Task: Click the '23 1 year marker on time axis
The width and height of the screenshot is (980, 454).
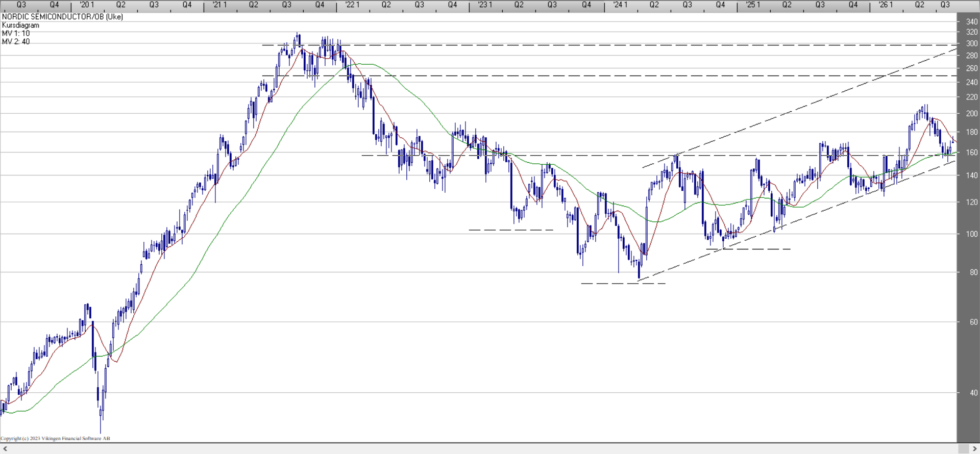Action: click(x=485, y=5)
